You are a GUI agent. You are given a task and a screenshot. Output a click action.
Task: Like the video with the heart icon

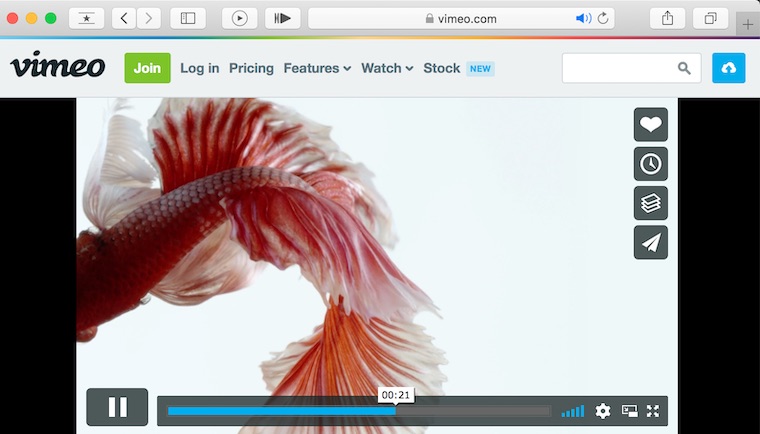pyautogui.click(x=650, y=125)
